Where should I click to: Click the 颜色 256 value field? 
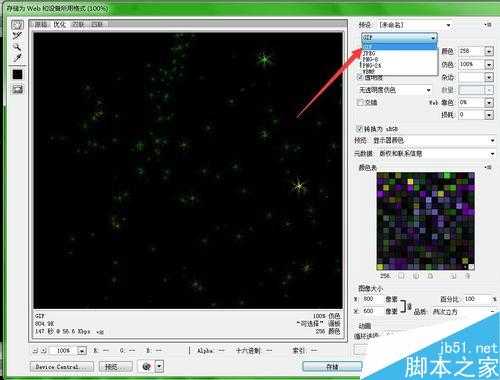[x=471, y=51]
